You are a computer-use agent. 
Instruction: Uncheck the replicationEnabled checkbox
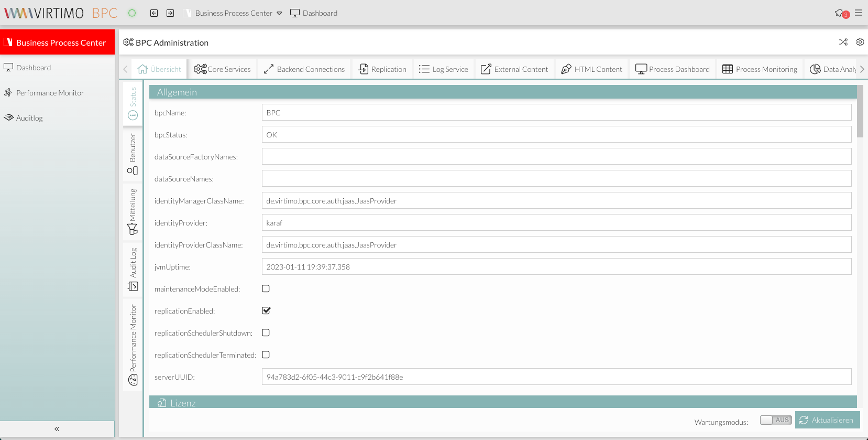(266, 311)
